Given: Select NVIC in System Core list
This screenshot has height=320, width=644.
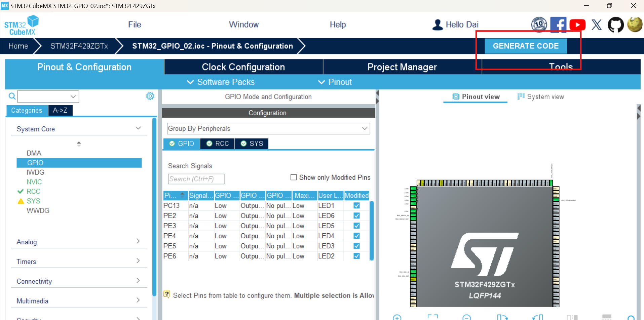Looking at the screenshot, I should click(34, 182).
